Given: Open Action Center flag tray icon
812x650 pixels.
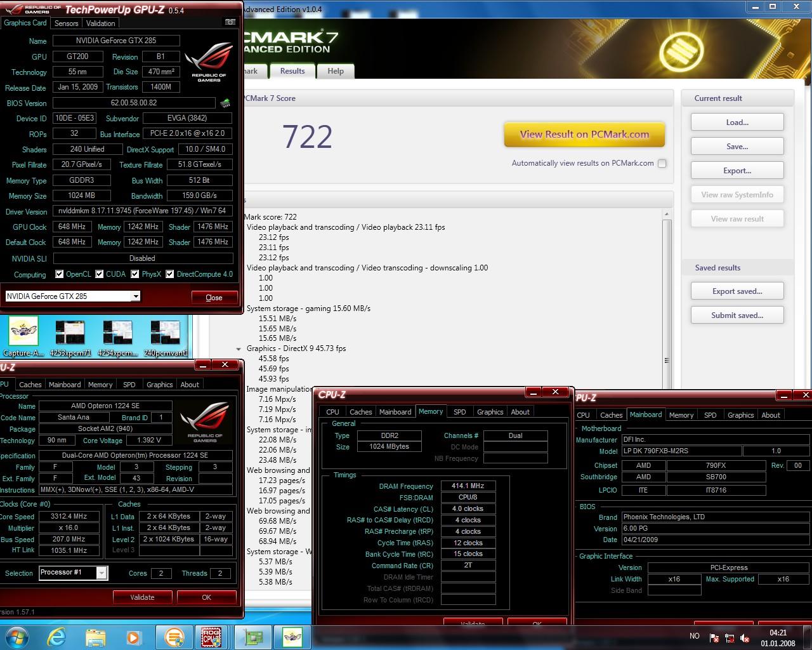Looking at the screenshot, I should 714,638.
